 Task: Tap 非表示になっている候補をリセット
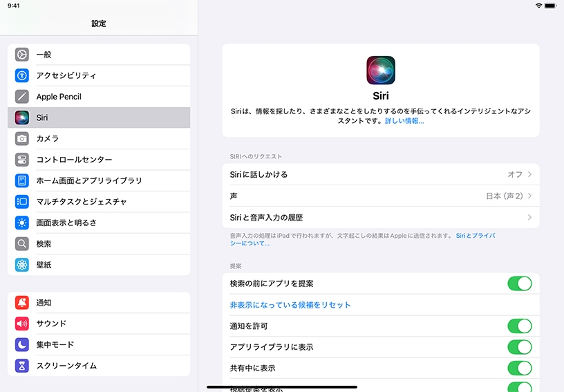(290, 305)
